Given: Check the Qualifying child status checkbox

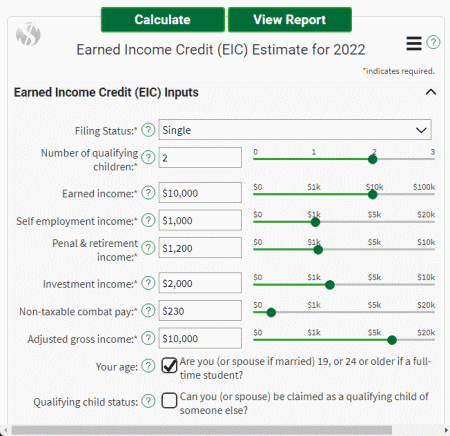Looking at the screenshot, I should coord(169,401).
